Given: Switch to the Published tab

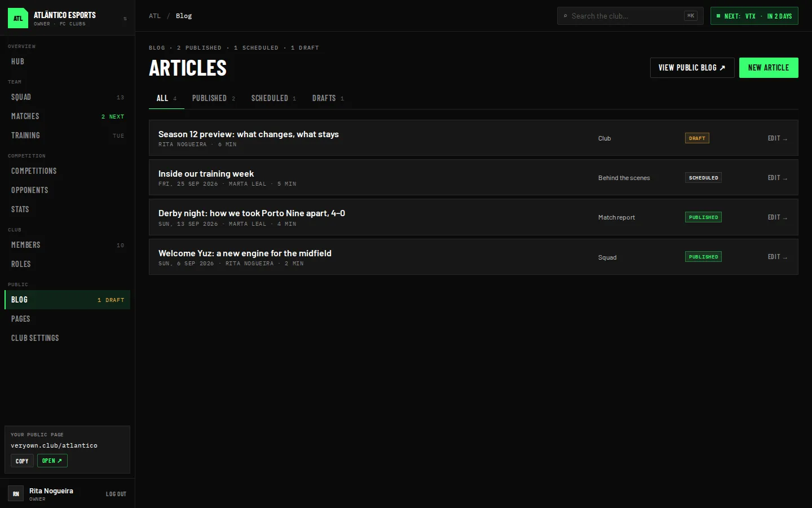Looking at the screenshot, I should point(214,98).
